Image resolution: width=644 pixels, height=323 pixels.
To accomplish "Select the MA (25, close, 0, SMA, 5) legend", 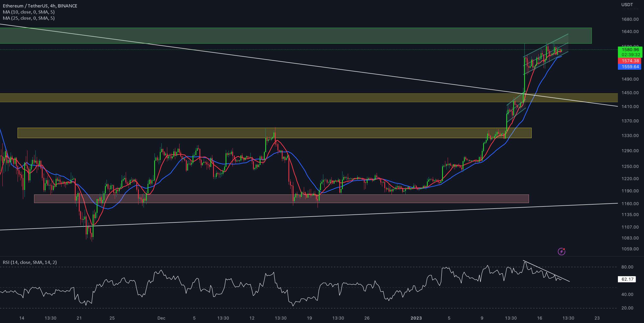I will (29, 18).
